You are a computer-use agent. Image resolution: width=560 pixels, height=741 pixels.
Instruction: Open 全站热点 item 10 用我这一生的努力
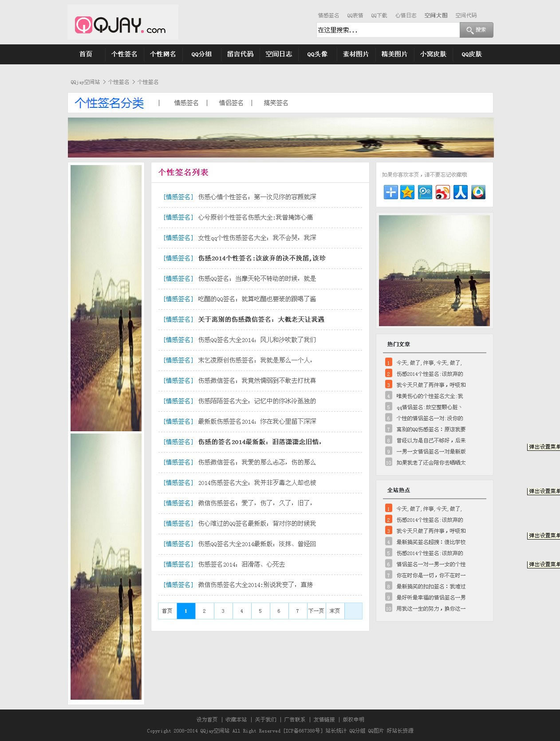coord(431,609)
